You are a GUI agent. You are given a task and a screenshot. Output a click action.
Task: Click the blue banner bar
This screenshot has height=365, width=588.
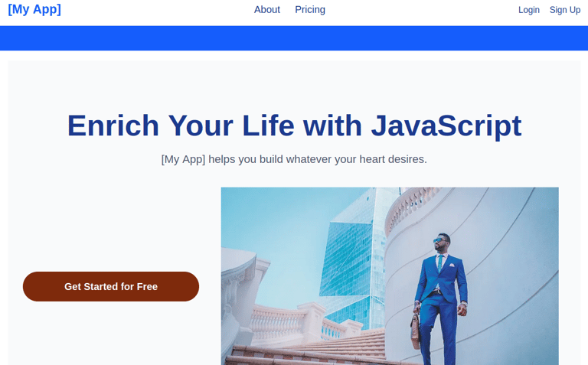[x=294, y=38]
